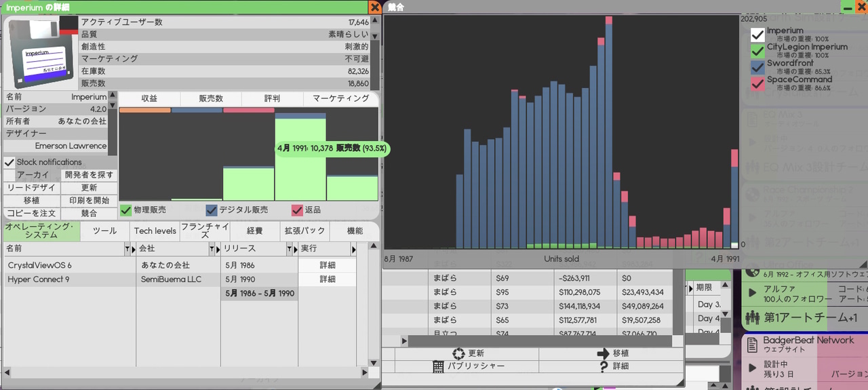Image resolution: width=868 pixels, height=390 pixels.
Task: Click the play icon beside 設計中 under BadgerBeat
Action: (x=752, y=368)
